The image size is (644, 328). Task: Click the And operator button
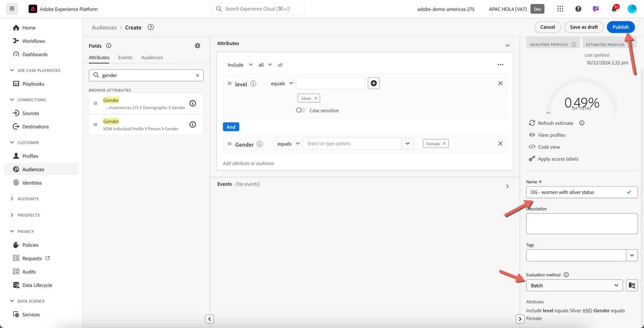[231, 127]
